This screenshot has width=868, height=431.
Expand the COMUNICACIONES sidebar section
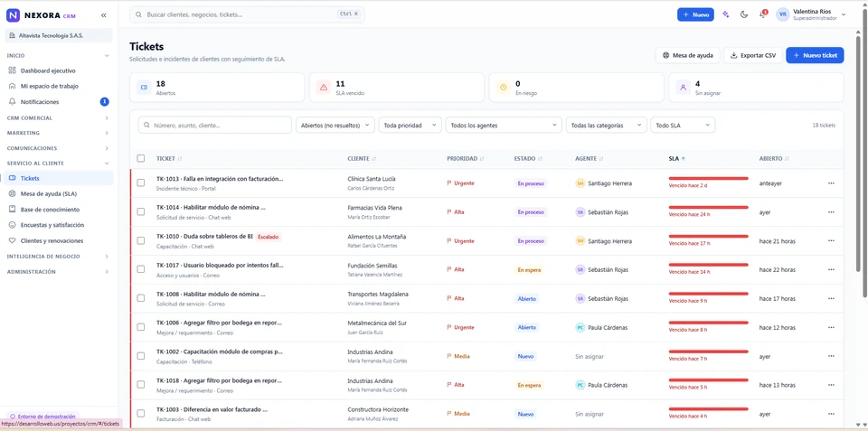coord(59,148)
